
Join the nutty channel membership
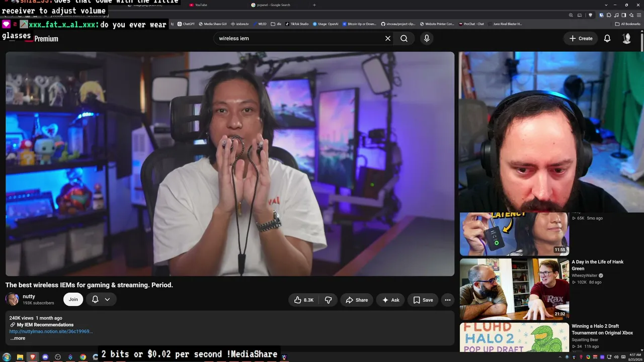tap(73, 300)
